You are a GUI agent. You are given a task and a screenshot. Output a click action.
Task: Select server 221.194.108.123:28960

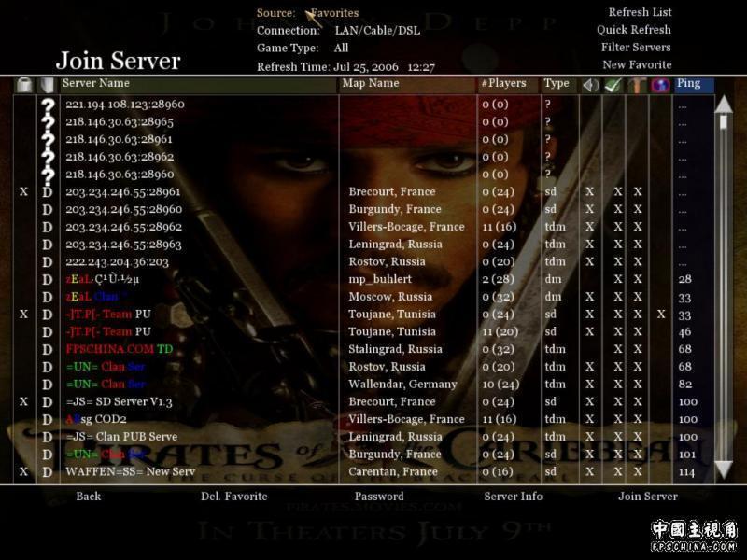(125, 105)
